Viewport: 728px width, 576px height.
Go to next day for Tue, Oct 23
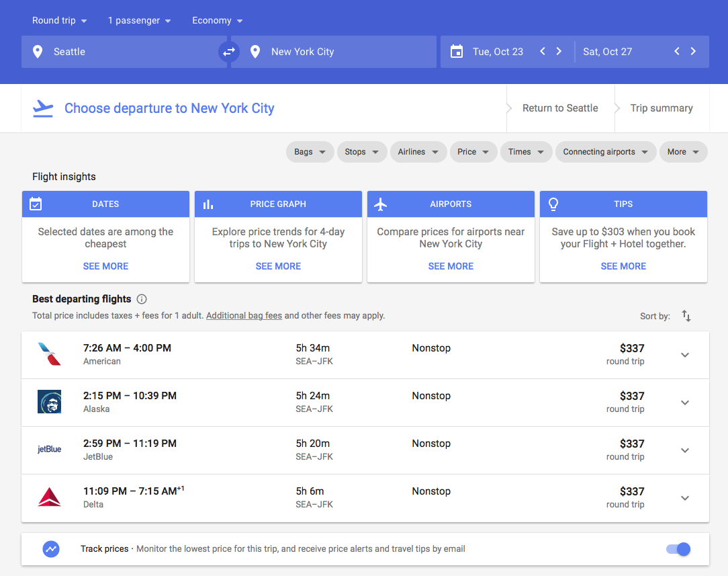tap(559, 51)
